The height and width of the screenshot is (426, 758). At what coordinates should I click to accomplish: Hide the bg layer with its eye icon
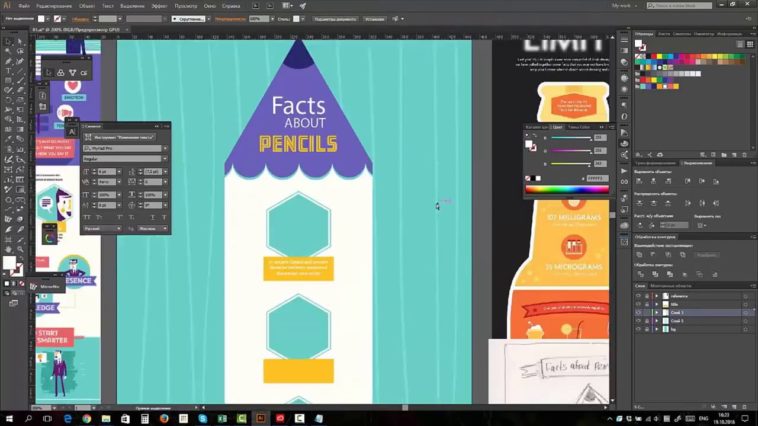point(639,328)
